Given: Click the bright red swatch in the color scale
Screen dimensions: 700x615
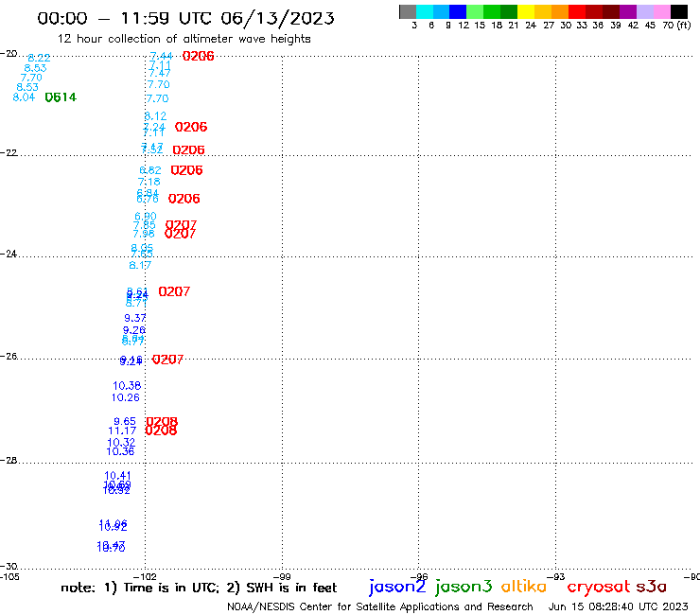Looking at the screenshot, I should pos(577,11).
